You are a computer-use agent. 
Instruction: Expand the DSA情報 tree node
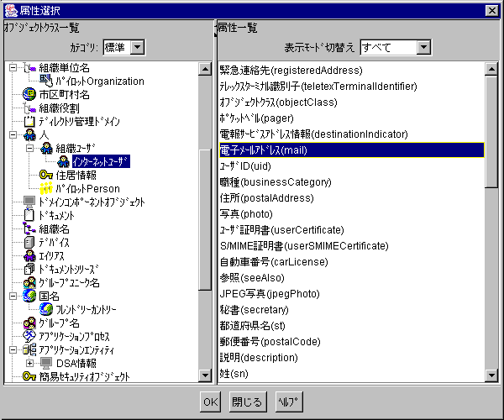[29, 363]
